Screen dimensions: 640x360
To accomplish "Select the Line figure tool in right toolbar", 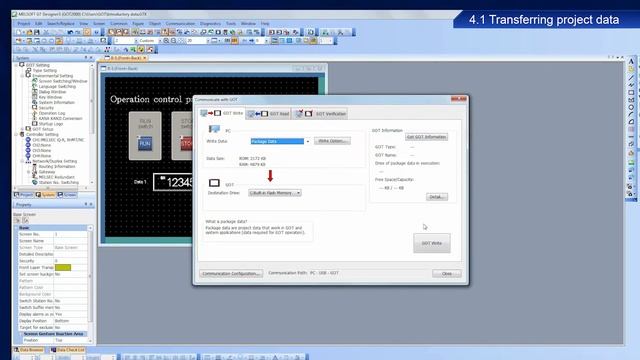I will (x=631, y=77).
